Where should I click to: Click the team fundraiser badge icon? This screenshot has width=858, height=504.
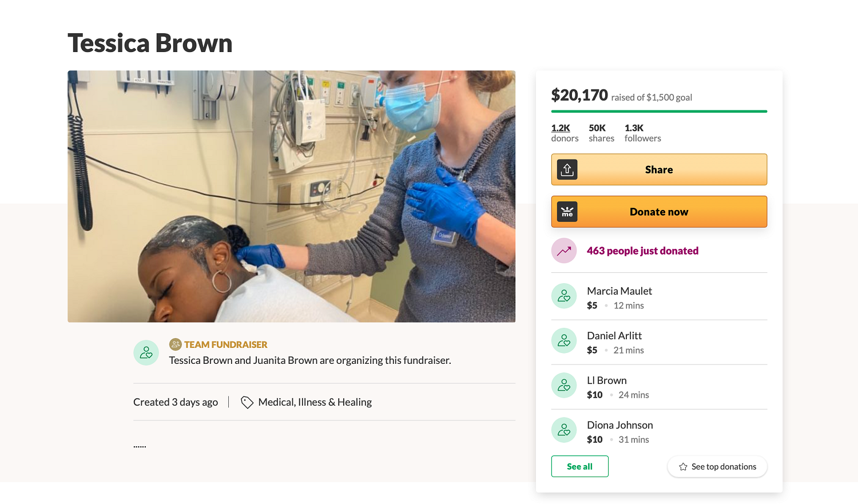175,344
